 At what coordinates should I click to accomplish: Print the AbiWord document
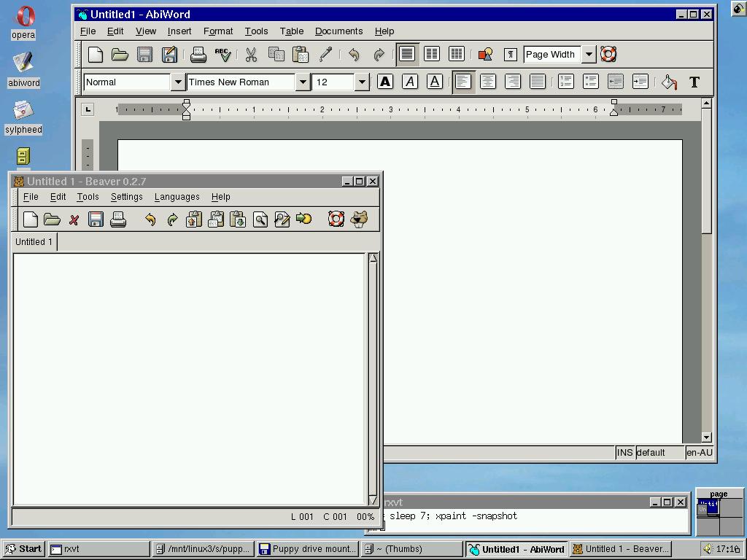click(198, 54)
